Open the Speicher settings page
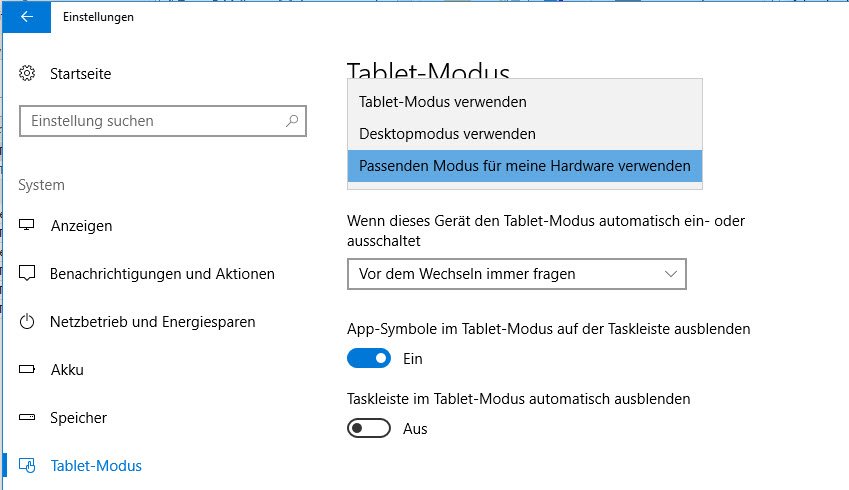The height and width of the screenshot is (490, 849). coord(78,418)
